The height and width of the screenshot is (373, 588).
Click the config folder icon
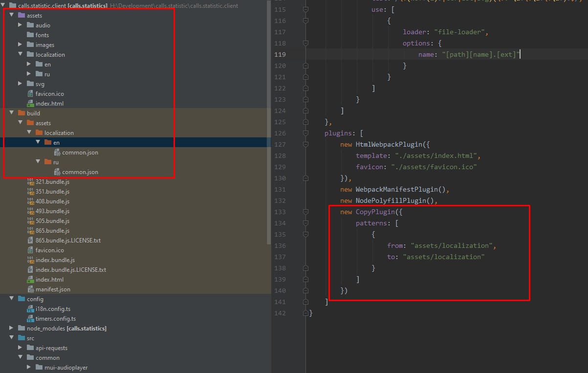(x=21, y=299)
